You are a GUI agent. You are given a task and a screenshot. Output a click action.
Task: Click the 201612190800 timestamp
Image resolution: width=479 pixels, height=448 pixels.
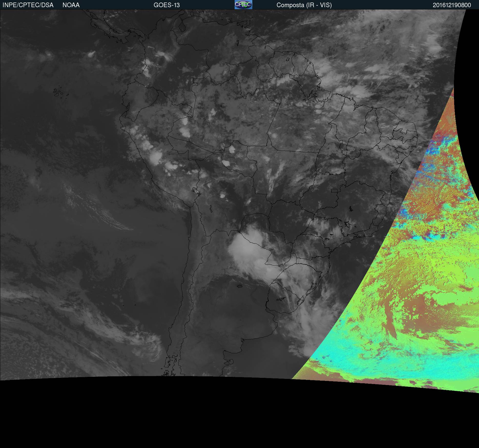(452, 5)
